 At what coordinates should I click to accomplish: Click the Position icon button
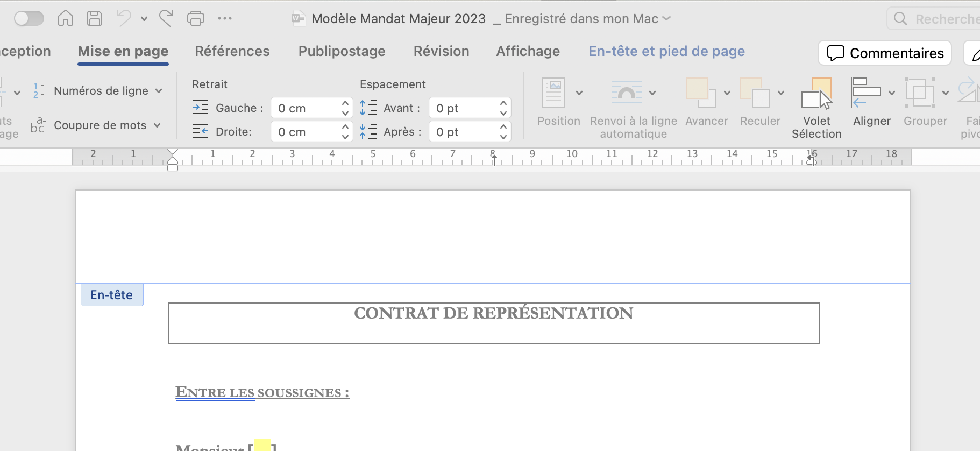553,93
